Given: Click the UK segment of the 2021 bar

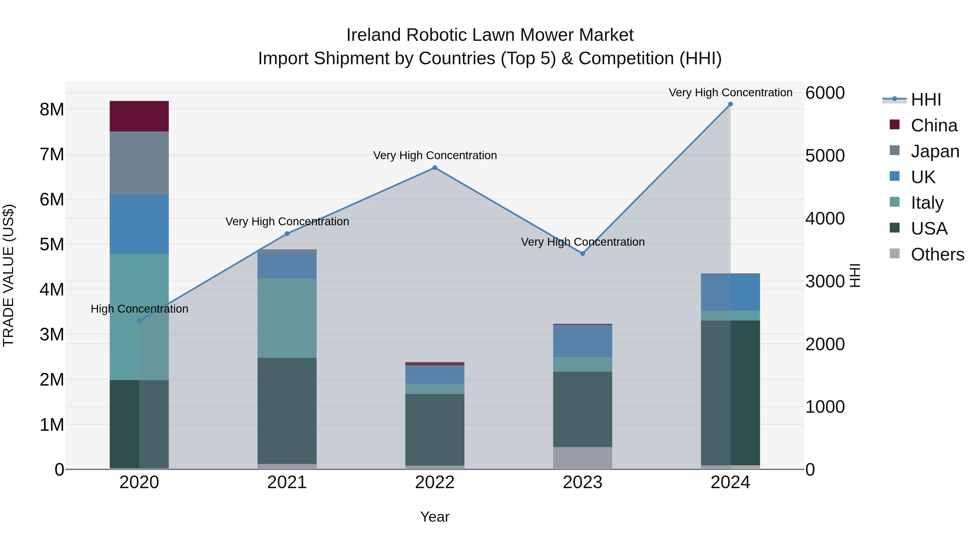Looking at the screenshot, I should coord(287,266).
